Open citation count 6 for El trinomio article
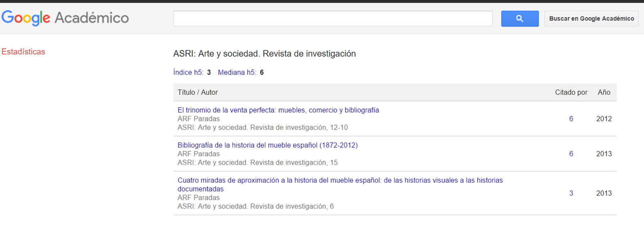 pyautogui.click(x=571, y=119)
